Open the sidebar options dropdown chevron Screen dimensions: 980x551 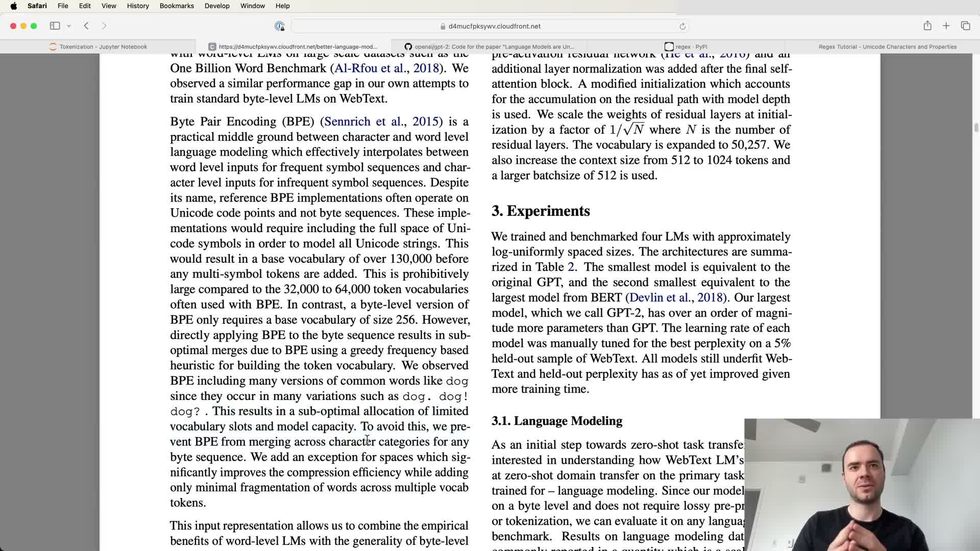pyautogui.click(x=69, y=26)
